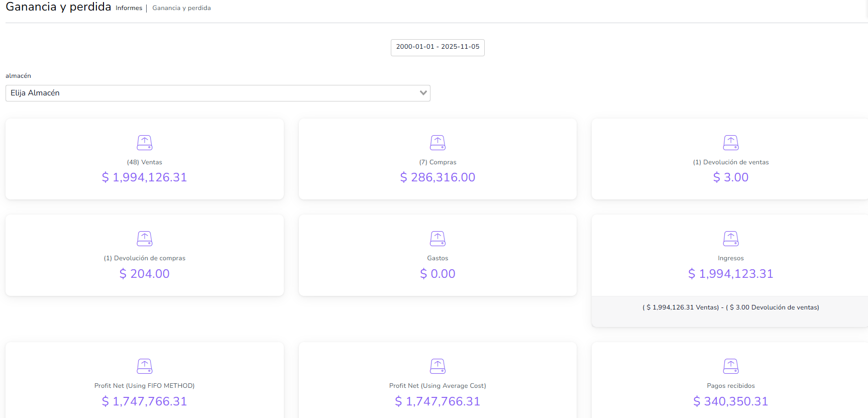Click the Ingresos card icon
The width and height of the screenshot is (868, 418).
[x=730, y=239]
